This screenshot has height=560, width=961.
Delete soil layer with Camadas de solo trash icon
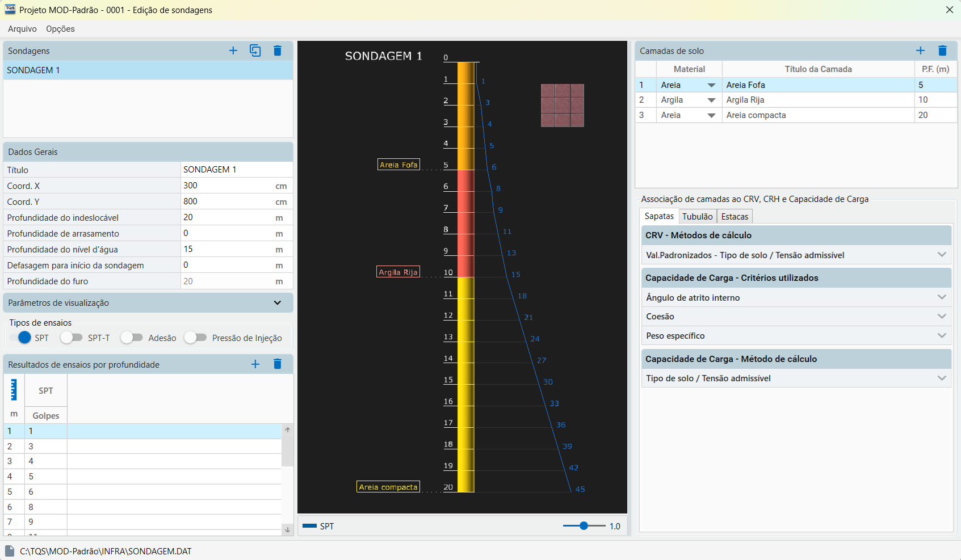(x=942, y=50)
